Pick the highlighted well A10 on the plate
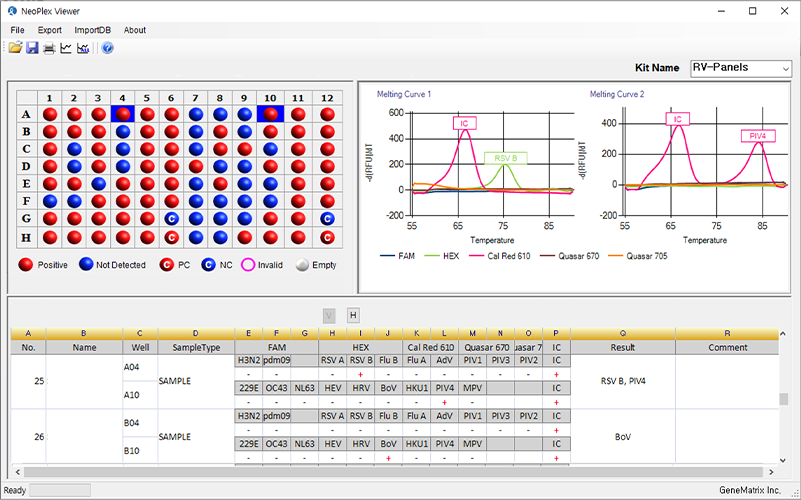 (x=270, y=114)
